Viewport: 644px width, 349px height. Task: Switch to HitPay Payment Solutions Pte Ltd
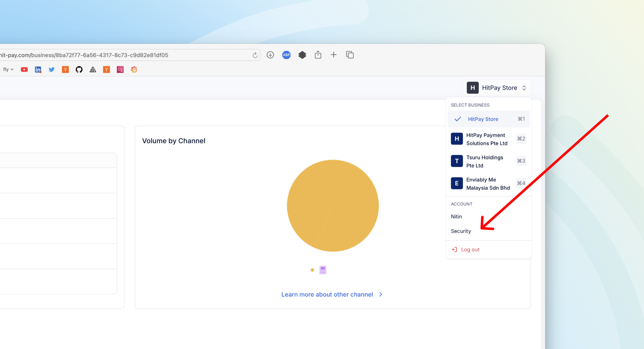(489, 139)
